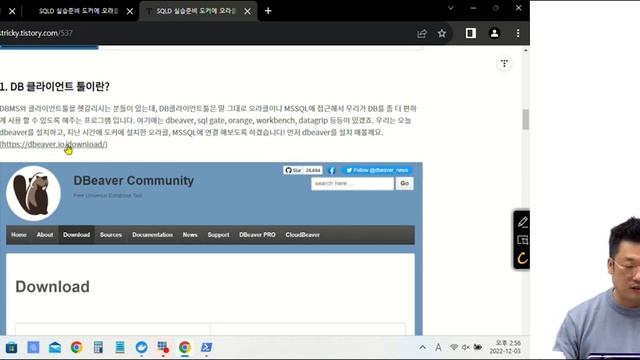The height and width of the screenshot is (360, 640).
Task: Open the Sources menu item
Action: [x=111, y=235]
